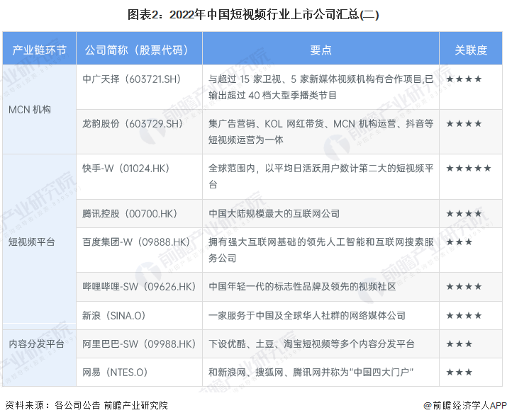Click the four-star rating for 哔哩哔哩-SW
Viewport: 507px width, 420px height.
(x=464, y=287)
